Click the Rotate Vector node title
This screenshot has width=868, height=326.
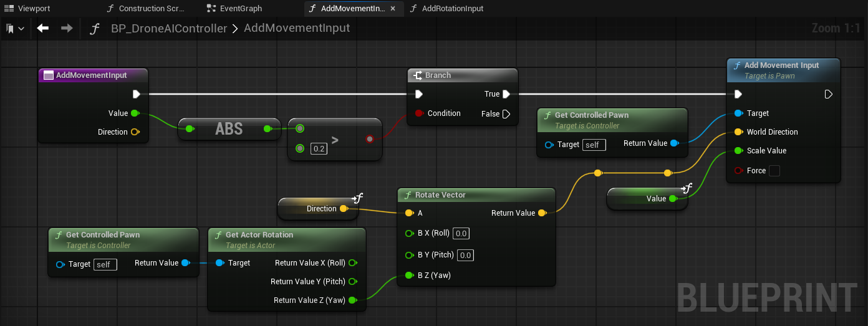click(440, 195)
